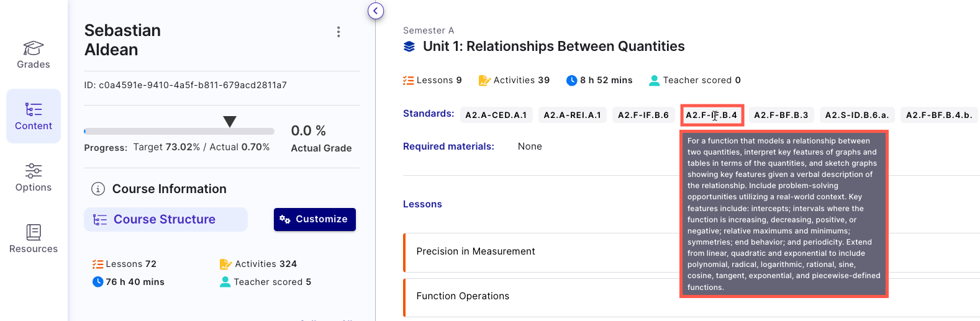
Task: Select the A2.A-REI.A.1 standard tag
Action: coord(573,115)
